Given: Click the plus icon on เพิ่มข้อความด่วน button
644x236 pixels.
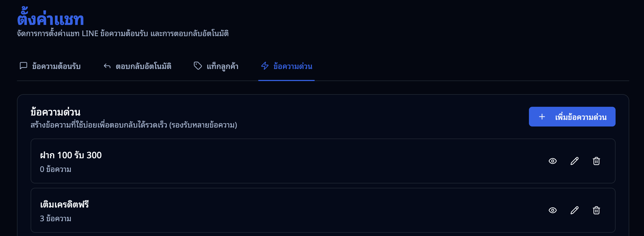Looking at the screenshot, I should [x=542, y=116].
